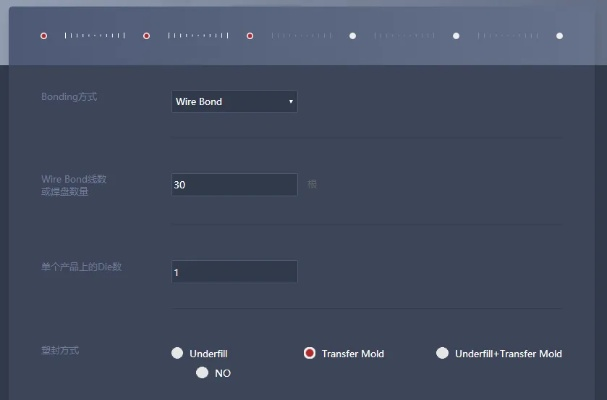Select the third red-outlined step dot
607x400 pixels.
[250, 36]
